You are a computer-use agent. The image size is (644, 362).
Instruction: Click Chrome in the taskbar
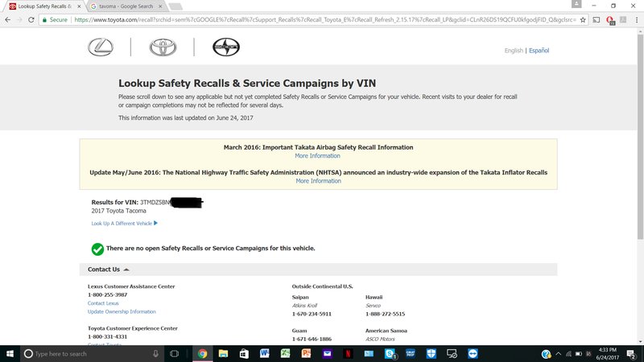point(203,354)
